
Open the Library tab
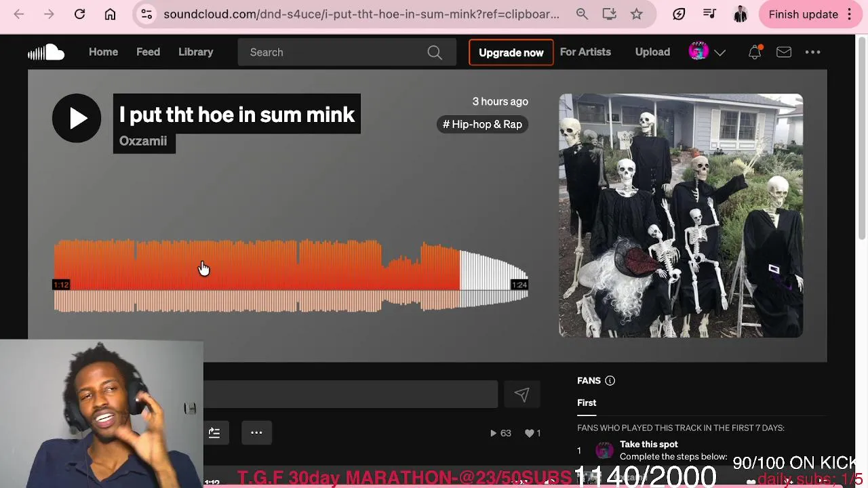tap(195, 52)
